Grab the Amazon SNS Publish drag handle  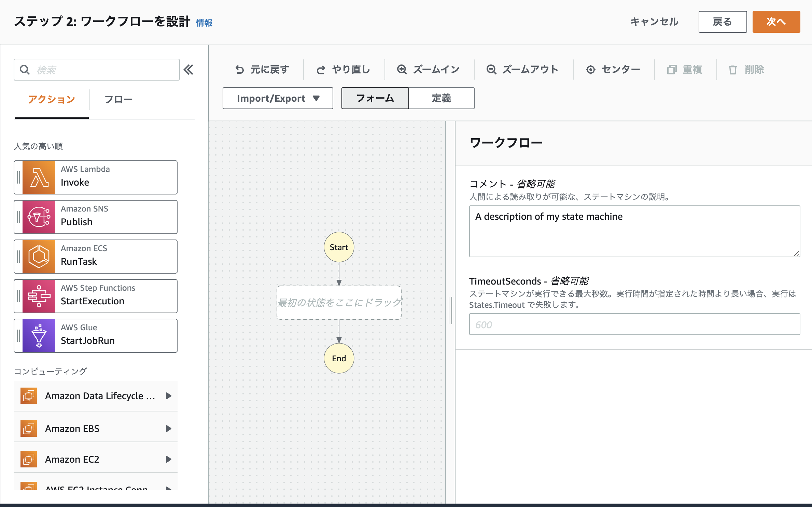coord(18,217)
